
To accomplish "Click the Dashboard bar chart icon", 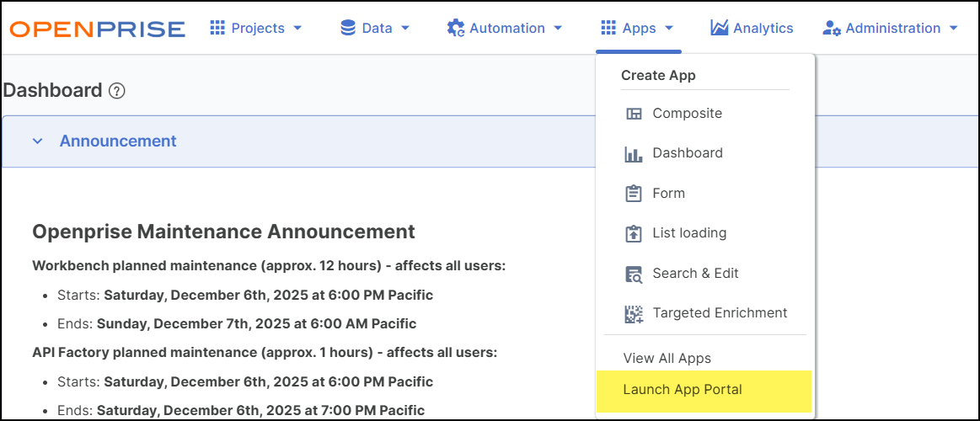I will click(634, 153).
